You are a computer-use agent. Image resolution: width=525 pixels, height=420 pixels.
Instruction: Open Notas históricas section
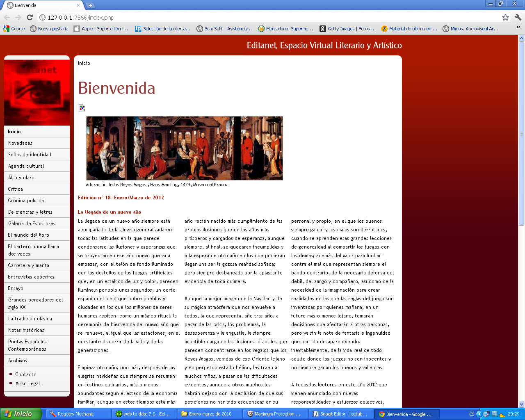pos(37,330)
